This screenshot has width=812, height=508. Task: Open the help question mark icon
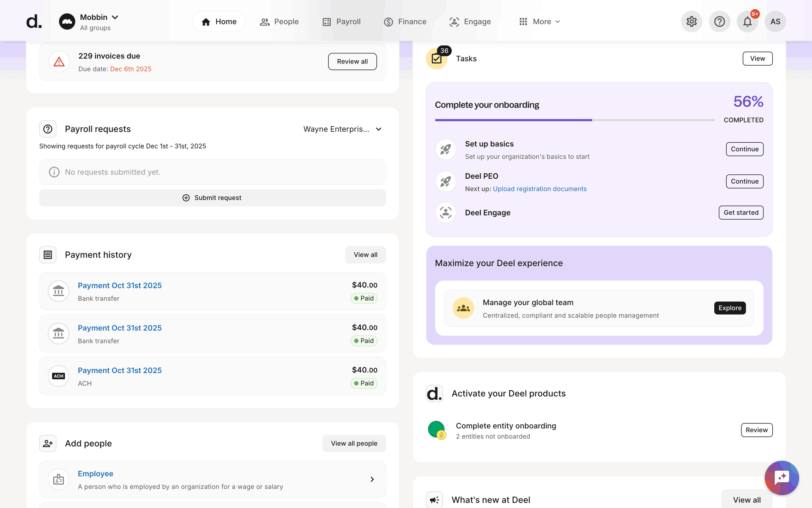pos(719,22)
